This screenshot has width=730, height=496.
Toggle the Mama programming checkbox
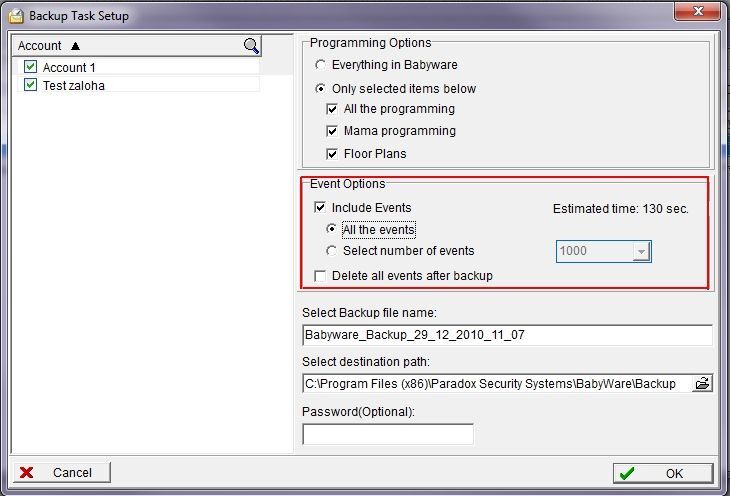click(x=333, y=131)
